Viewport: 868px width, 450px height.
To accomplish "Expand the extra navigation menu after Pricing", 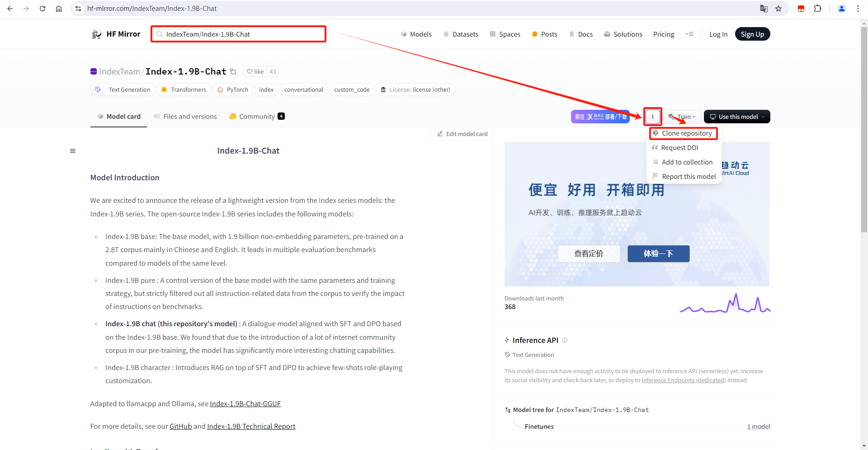I will pos(689,34).
